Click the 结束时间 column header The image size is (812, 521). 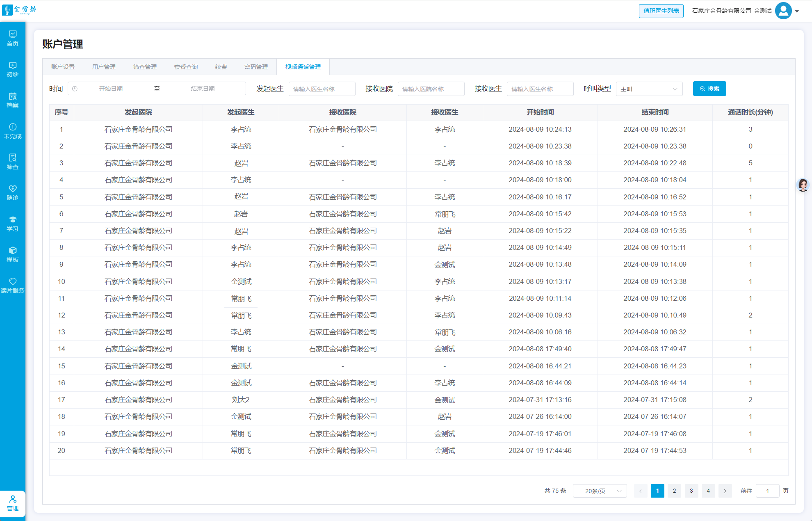655,112
